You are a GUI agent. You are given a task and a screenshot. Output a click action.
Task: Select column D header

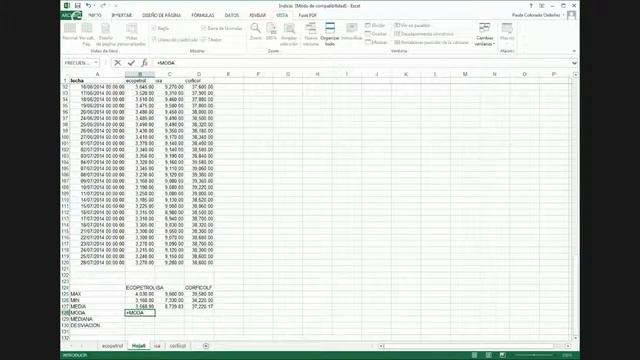199,74
